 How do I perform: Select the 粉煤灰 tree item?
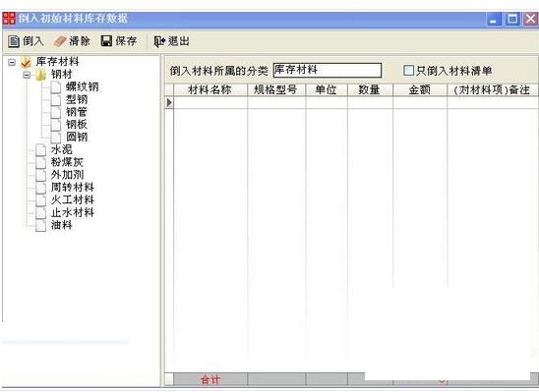(67, 162)
